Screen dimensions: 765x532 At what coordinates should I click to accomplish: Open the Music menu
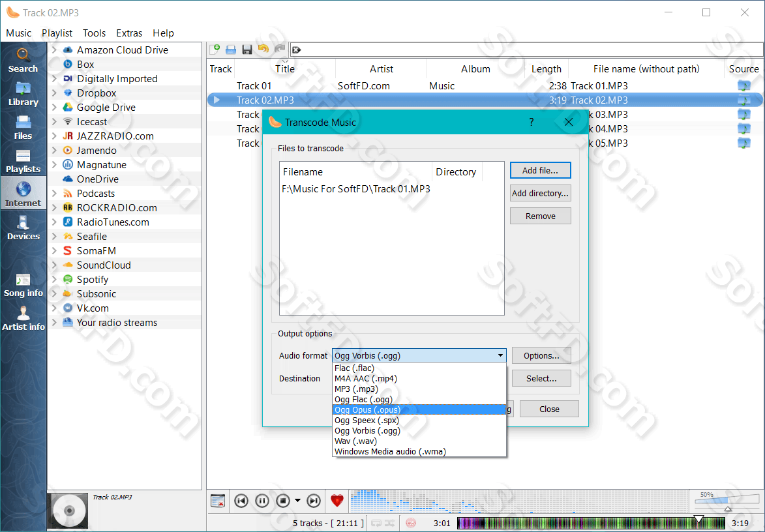pyautogui.click(x=18, y=33)
